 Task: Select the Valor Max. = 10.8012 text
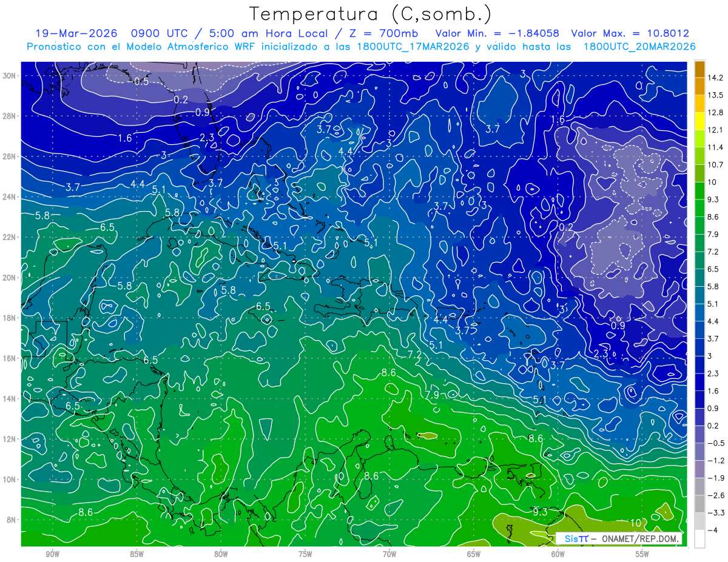pos(630,33)
